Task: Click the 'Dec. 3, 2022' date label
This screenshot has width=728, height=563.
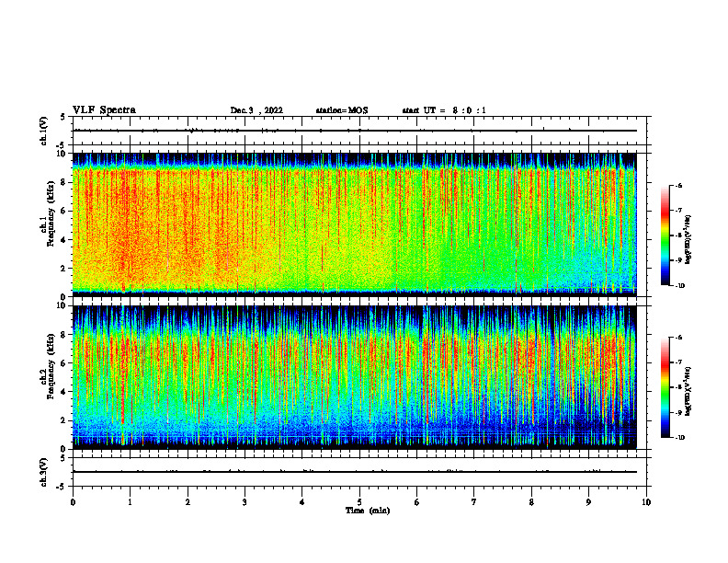Action: point(256,110)
